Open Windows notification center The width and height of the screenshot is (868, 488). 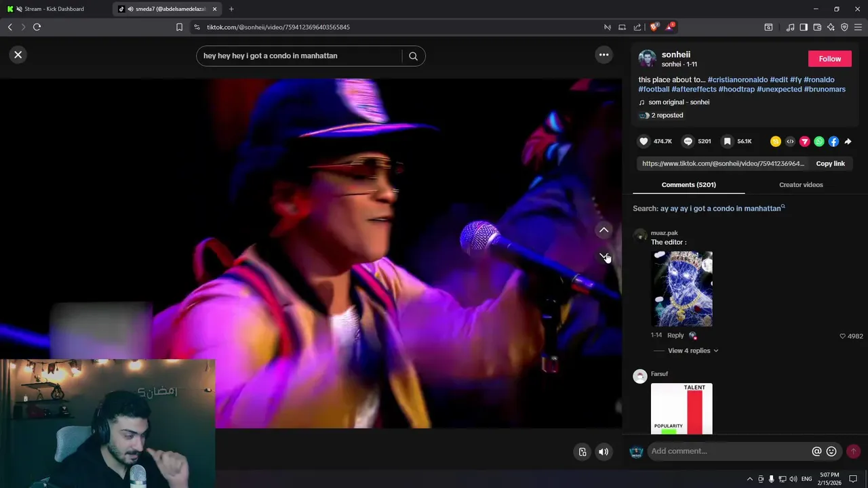tap(853, 479)
